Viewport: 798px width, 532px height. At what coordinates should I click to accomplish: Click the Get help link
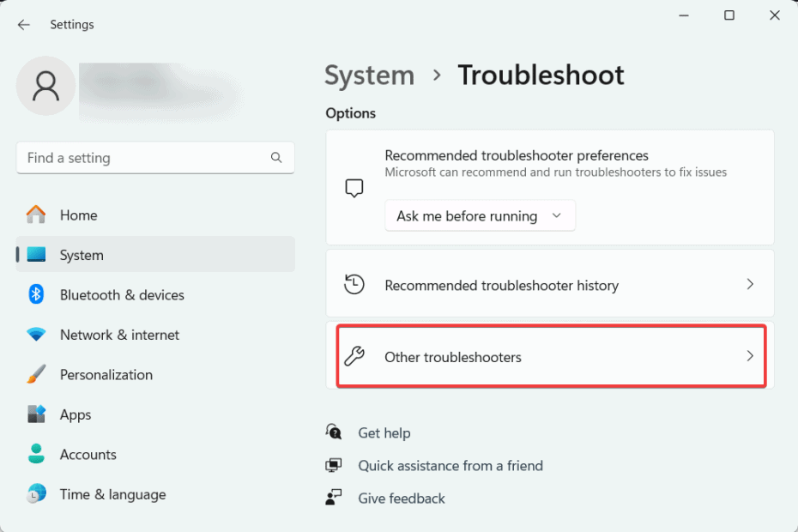pos(384,432)
